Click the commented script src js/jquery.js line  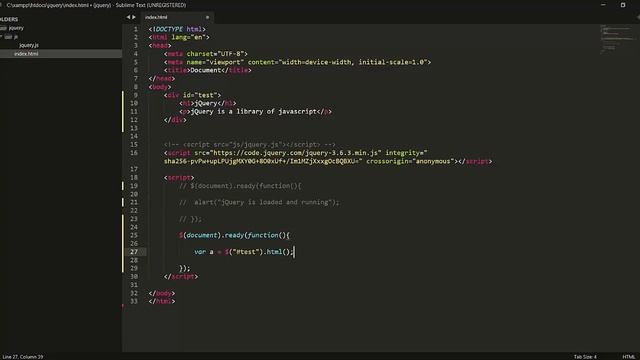coord(249,144)
